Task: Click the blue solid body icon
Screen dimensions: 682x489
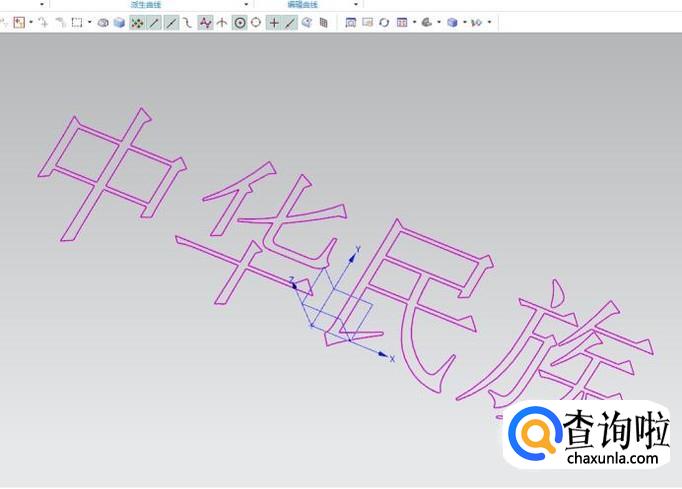Action: 119,22
